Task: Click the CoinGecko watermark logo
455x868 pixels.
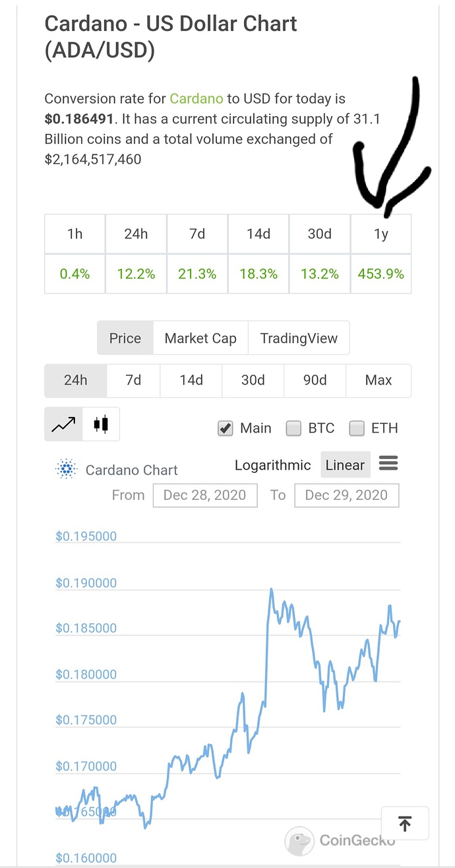Action: [x=299, y=841]
